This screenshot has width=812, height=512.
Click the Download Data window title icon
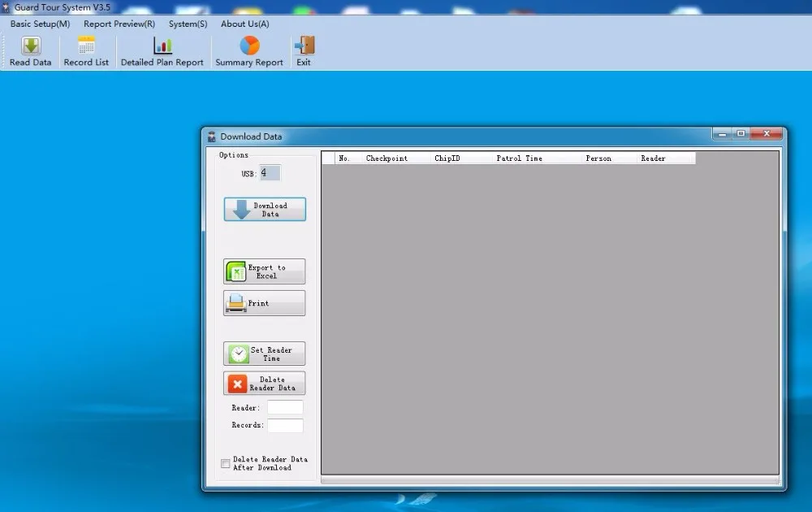coord(211,137)
